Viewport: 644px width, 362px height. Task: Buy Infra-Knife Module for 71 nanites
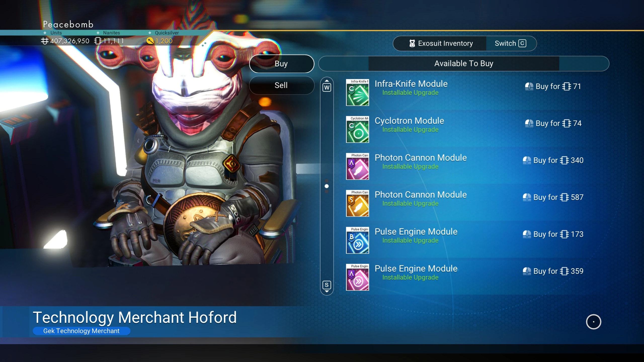[553, 86]
